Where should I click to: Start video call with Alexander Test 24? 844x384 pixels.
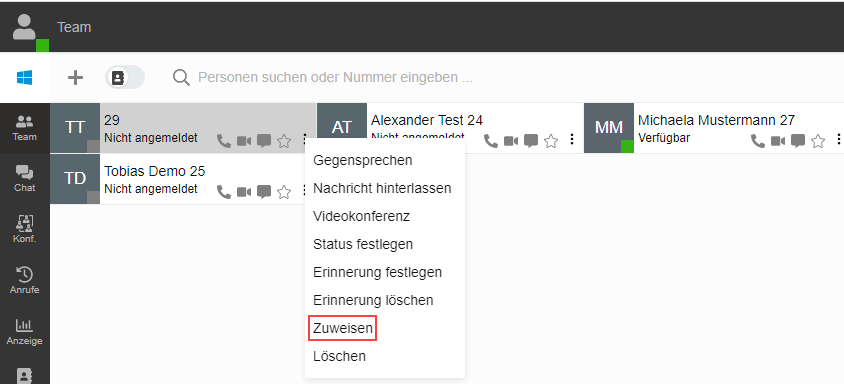point(511,141)
